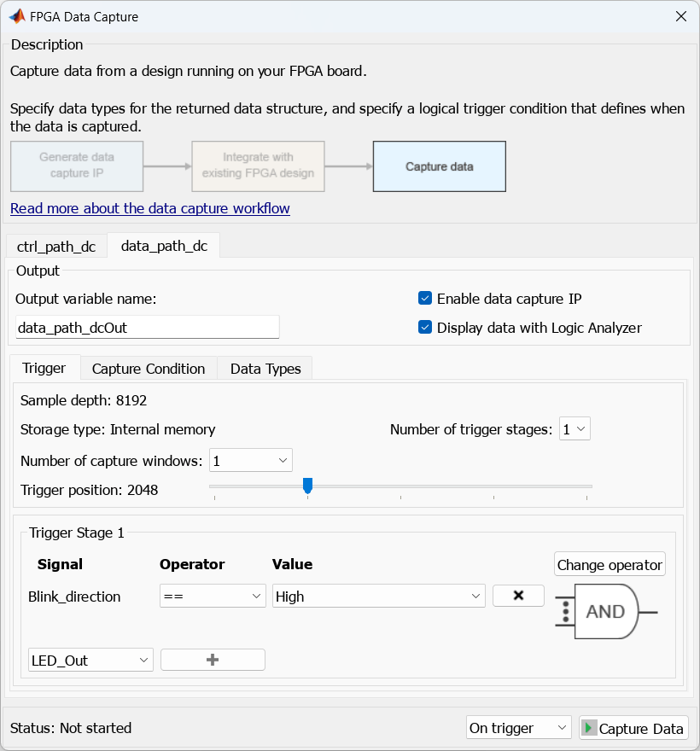This screenshot has height=751, width=700.
Task: Click the Output variable name text field
Action: [x=147, y=327]
